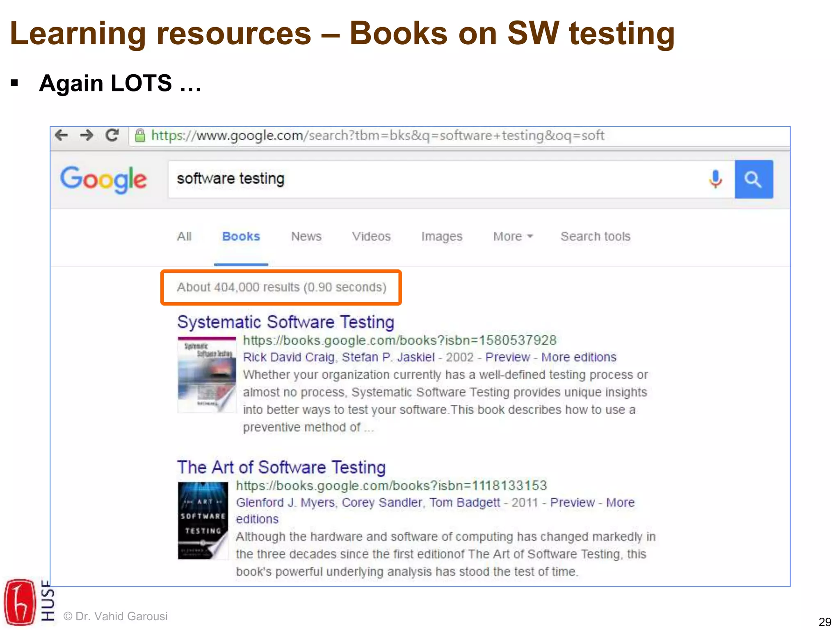Open the News tab
This screenshot has height=630, width=840.
(x=306, y=236)
